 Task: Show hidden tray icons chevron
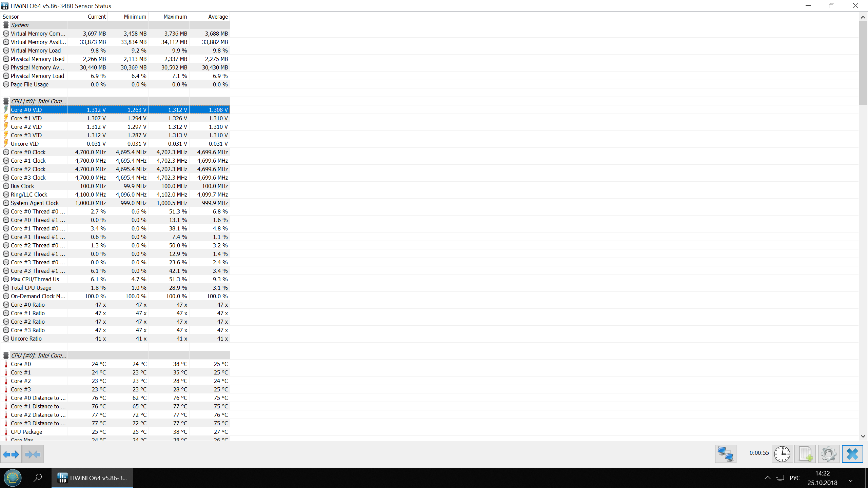tap(767, 478)
